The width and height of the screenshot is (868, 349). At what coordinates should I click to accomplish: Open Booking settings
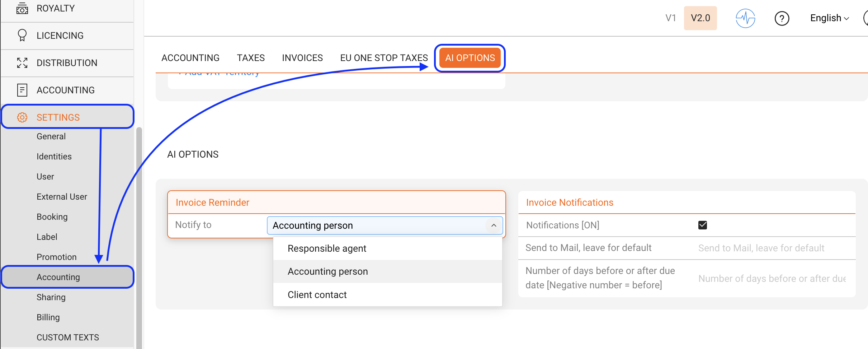click(52, 217)
